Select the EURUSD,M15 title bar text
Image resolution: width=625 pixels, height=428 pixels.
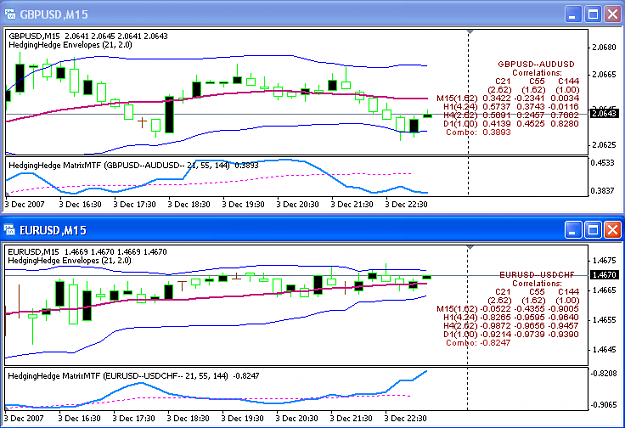[53, 230]
